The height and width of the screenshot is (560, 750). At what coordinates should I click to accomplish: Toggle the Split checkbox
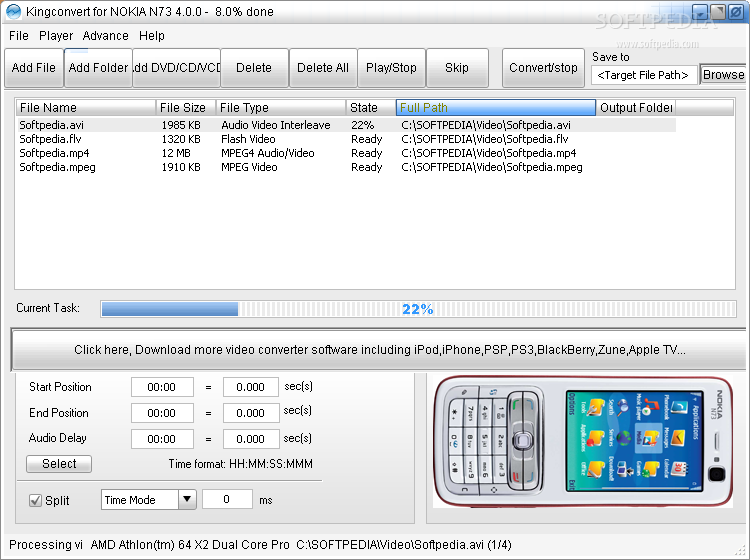(35, 501)
